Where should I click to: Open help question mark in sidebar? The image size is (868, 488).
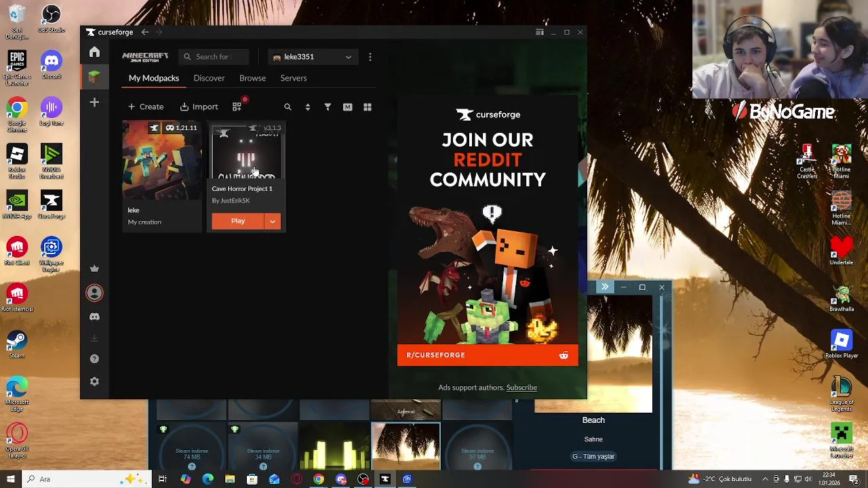coord(94,359)
